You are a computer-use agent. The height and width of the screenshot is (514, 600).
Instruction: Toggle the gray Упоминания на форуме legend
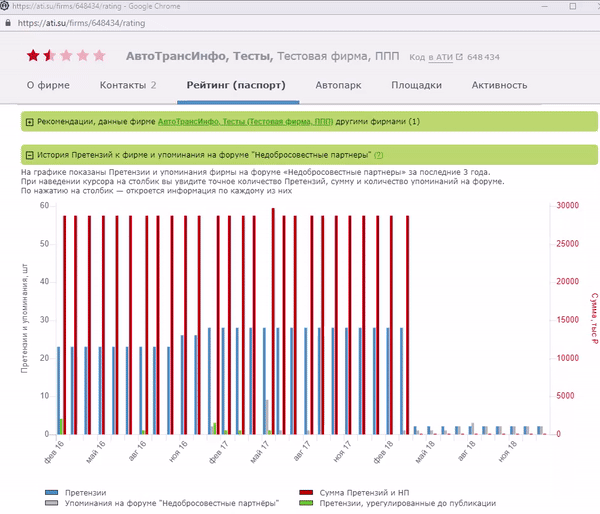[x=51, y=504]
